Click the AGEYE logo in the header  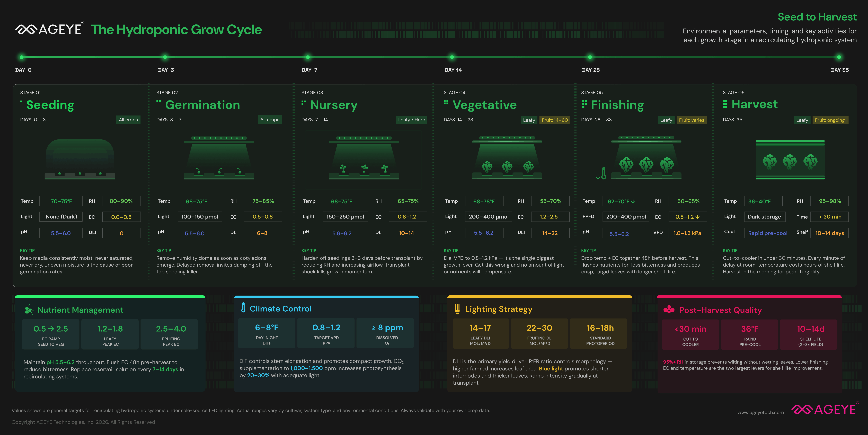coord(50,30)
